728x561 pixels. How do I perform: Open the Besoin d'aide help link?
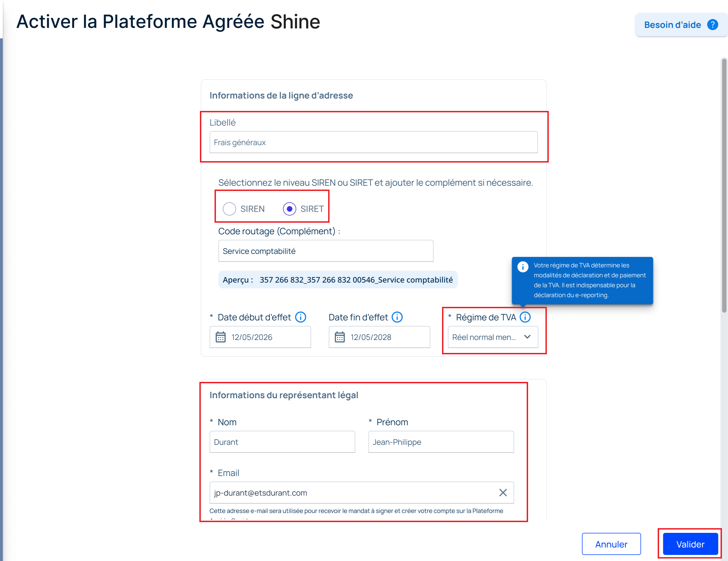point(681,25)
